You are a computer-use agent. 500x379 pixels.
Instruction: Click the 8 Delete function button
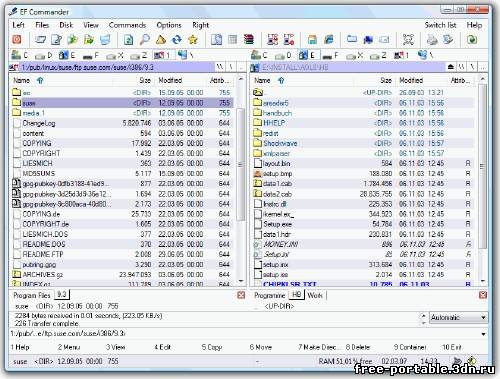coord(358,347)
